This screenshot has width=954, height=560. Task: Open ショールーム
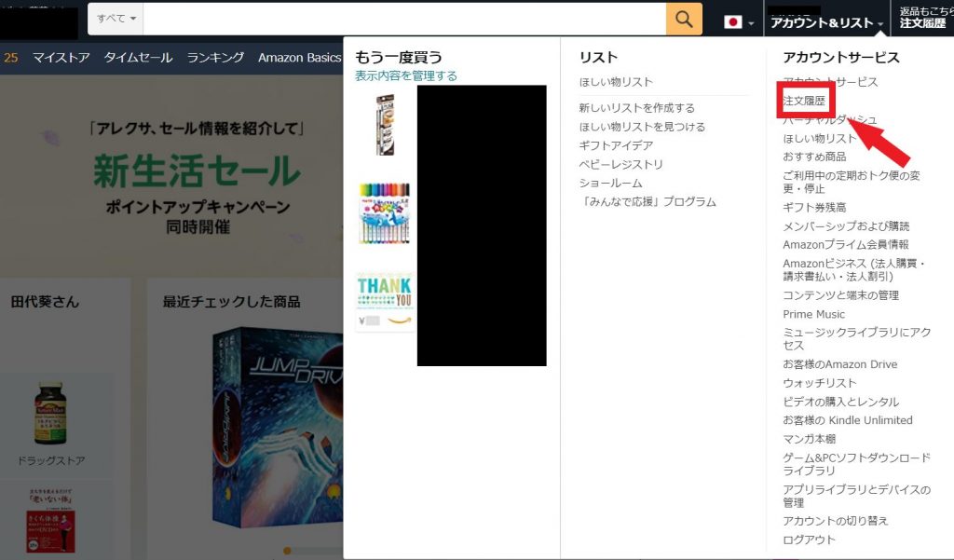tap(610, 184)
